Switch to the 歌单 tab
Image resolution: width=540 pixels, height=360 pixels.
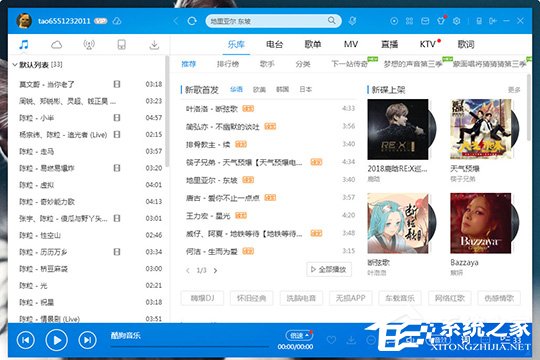(x=313, y=44)
